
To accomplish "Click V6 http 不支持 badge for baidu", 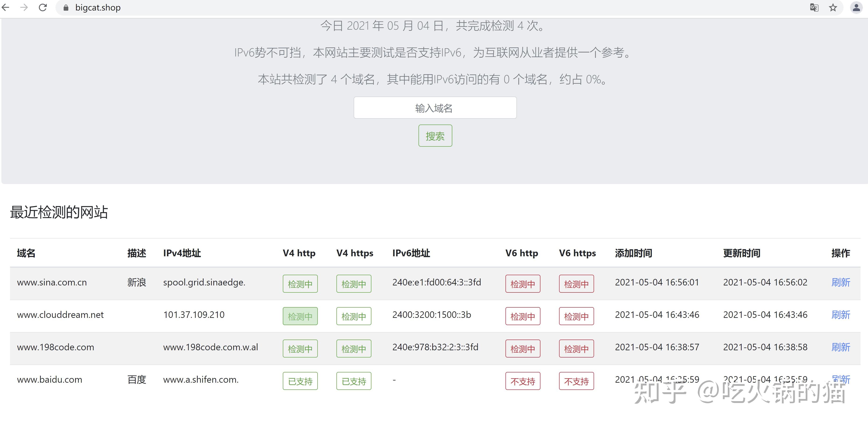I will click(523, 381).
